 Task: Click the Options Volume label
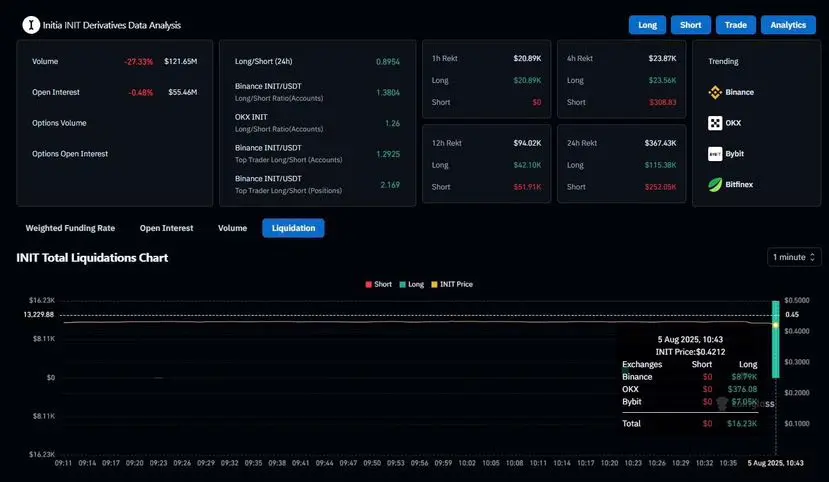(59, 123)
